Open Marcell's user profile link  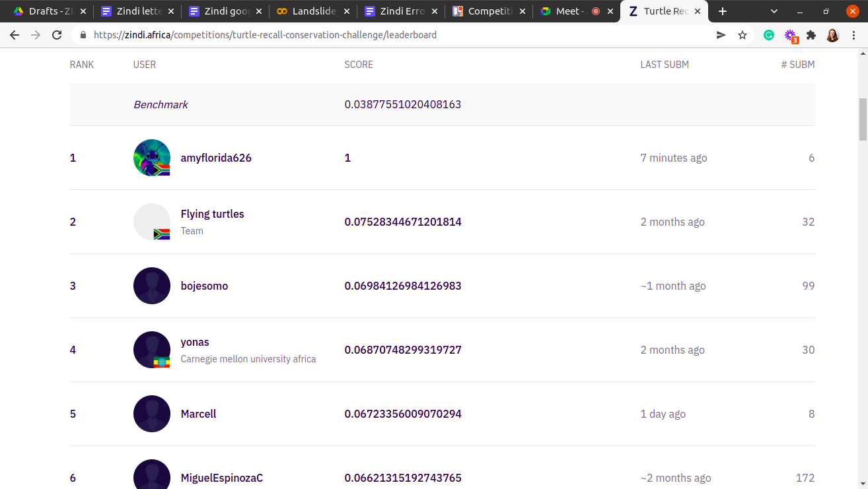pos(198,414)
